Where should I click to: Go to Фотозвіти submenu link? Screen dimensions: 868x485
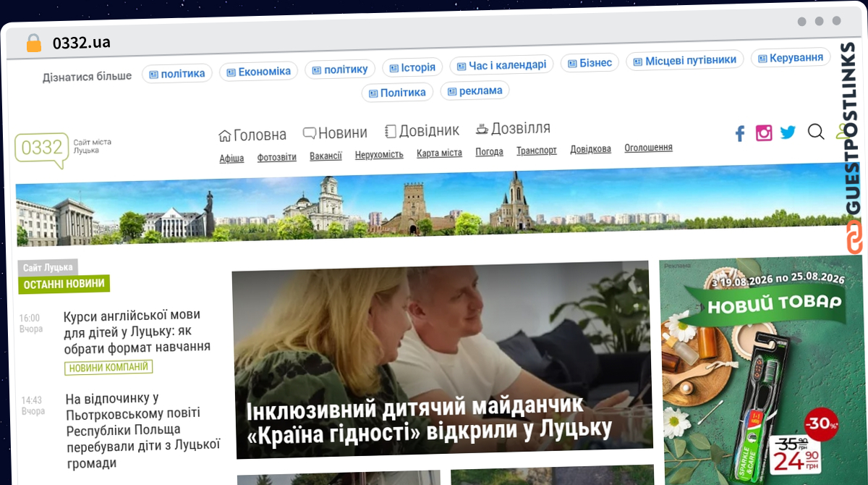point(277,157)
